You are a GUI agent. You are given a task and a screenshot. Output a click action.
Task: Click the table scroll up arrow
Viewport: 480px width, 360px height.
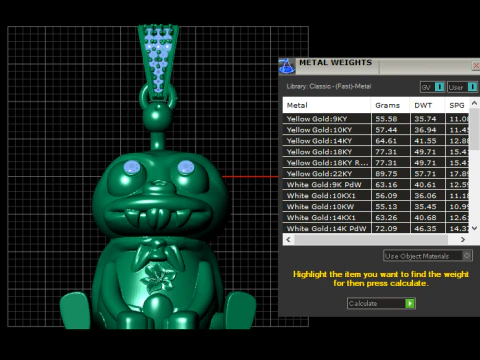click(474, 103)
